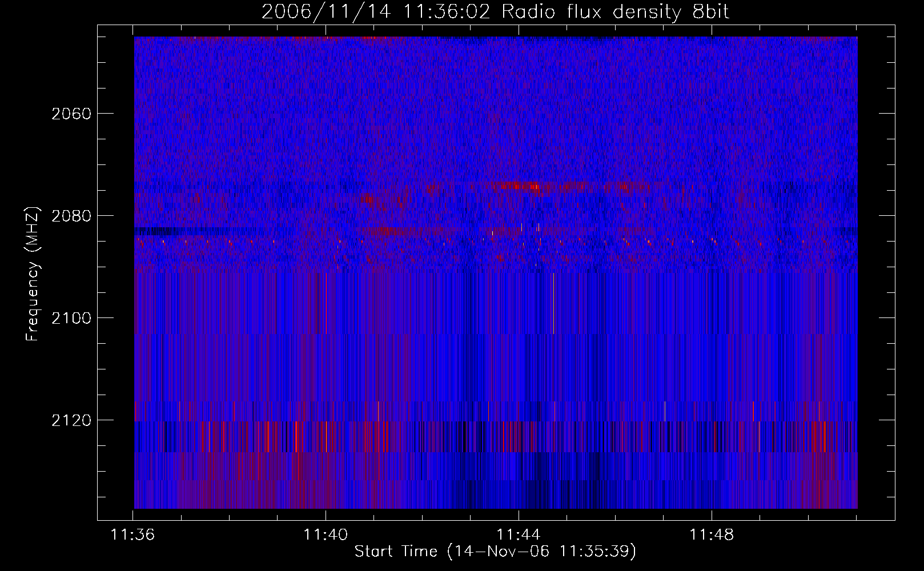Click the 11:40 time tick label
This screenshot has width=924, height=571.
326,535
